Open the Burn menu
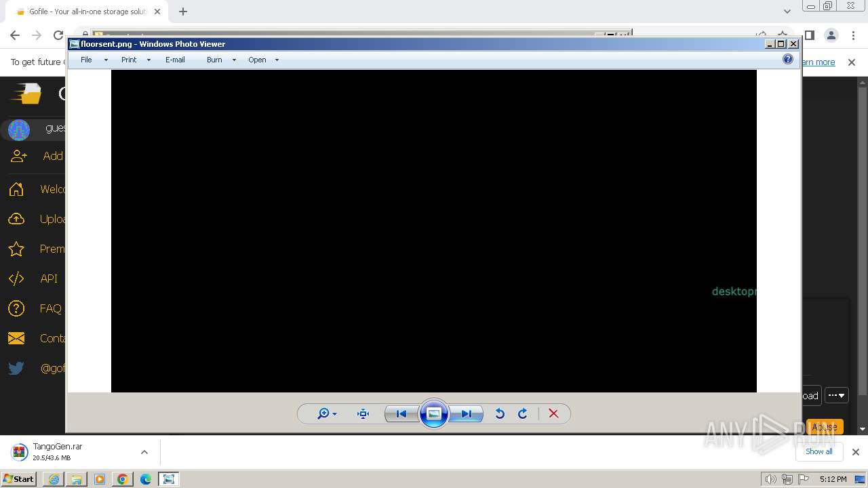 tap(214, 60)
